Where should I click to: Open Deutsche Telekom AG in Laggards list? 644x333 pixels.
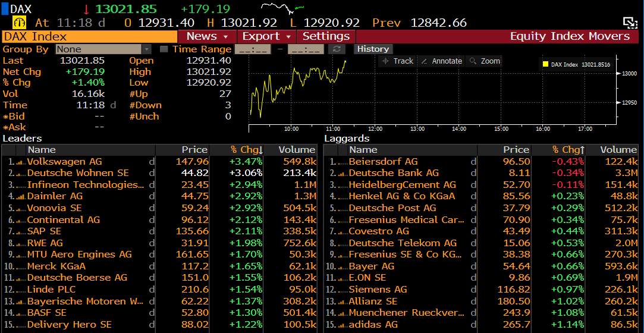coord(403,243)
